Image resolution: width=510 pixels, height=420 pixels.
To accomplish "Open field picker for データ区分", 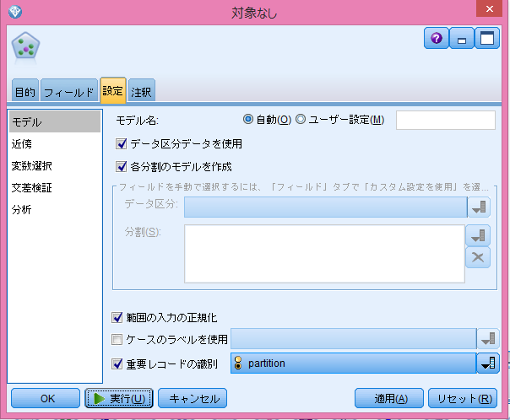I will click(479, 207).
